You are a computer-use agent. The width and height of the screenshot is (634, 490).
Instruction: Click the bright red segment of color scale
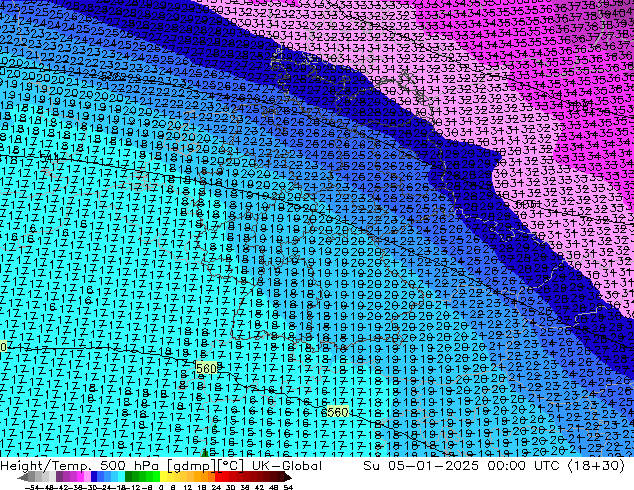(x=218, y=477)
